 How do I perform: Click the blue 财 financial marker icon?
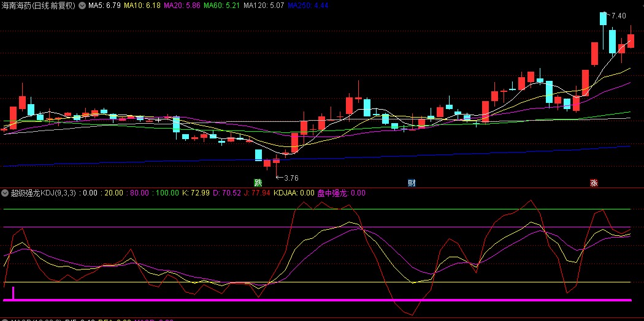(x=412, y=183)
